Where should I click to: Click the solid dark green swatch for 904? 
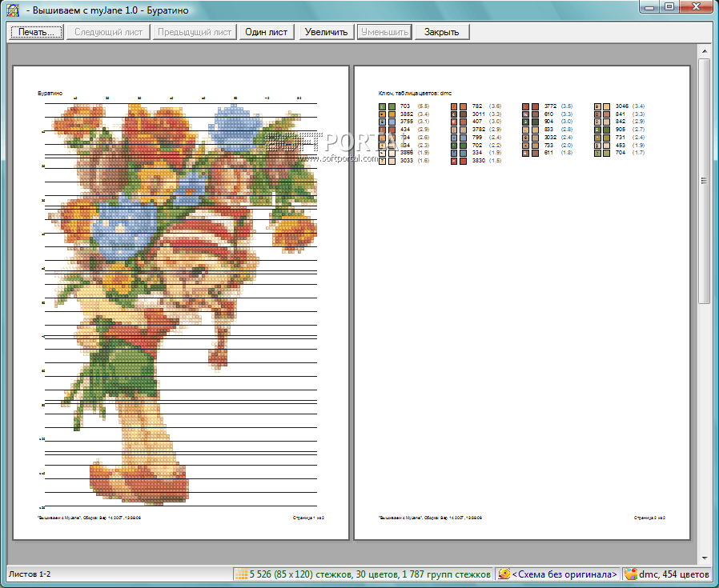pyautogui.click(x=535, y=122)
